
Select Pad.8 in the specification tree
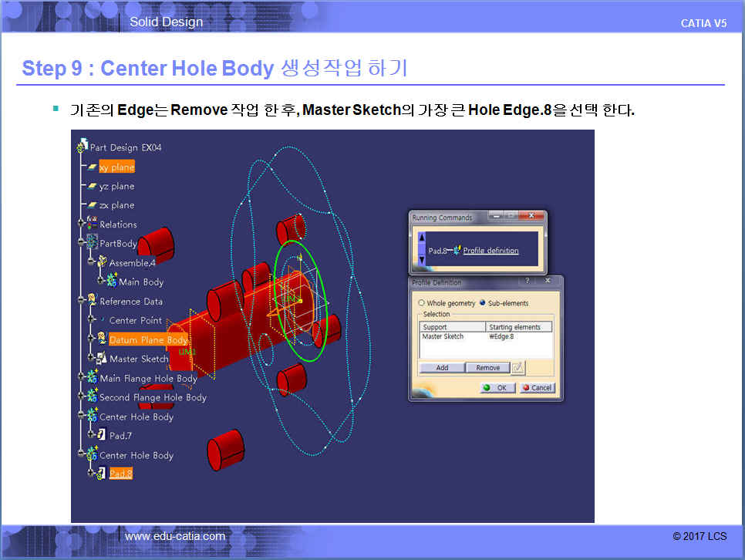point(120,474)
